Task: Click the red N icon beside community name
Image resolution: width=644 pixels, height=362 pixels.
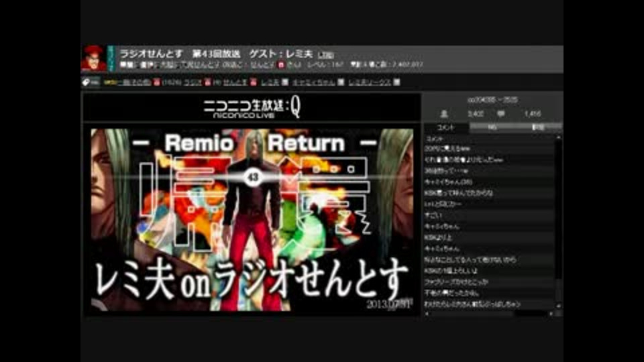Action: (x=281, y=65)
